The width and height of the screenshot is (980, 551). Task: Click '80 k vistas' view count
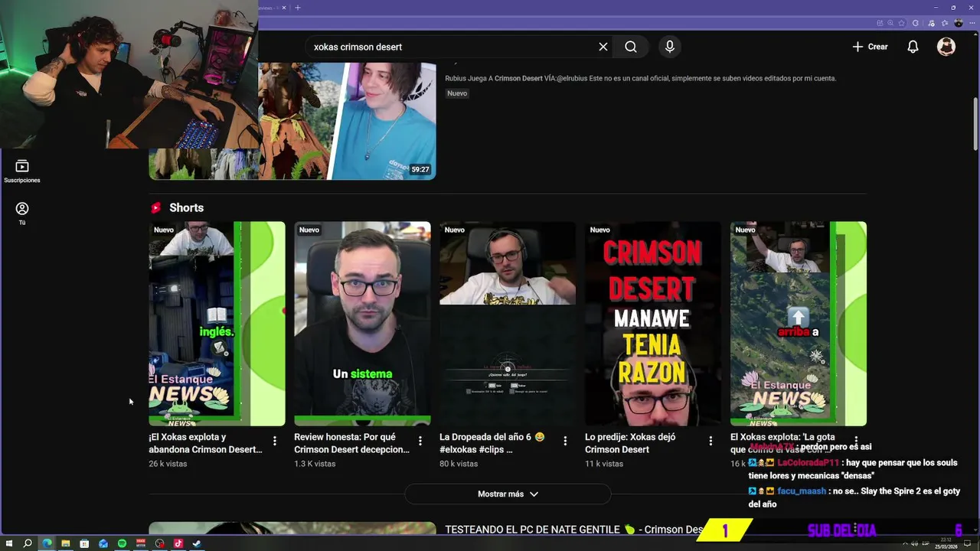click(459, 464)
